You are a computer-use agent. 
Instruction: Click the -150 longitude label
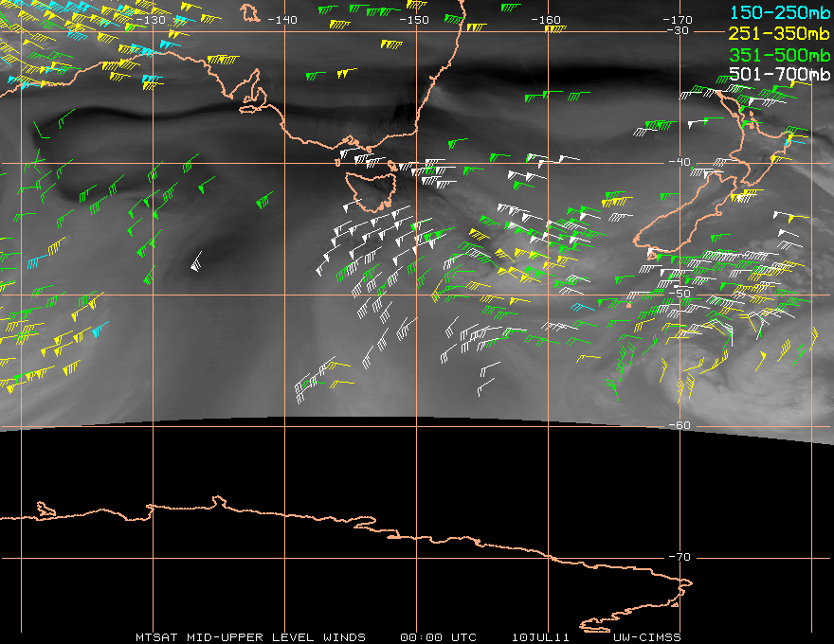413,20
